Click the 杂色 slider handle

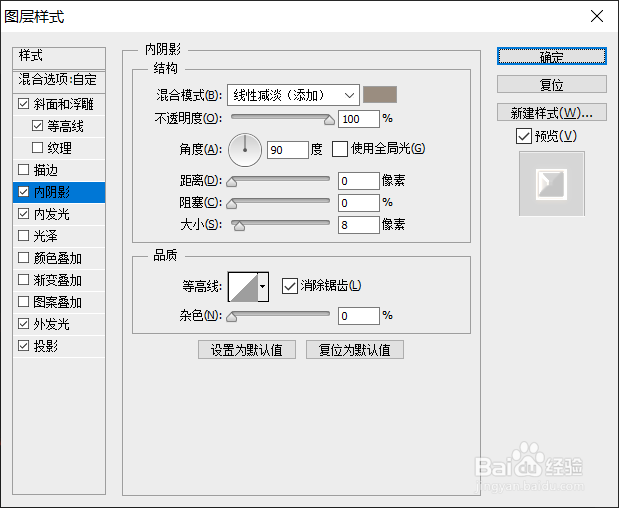tap(232, 317)
